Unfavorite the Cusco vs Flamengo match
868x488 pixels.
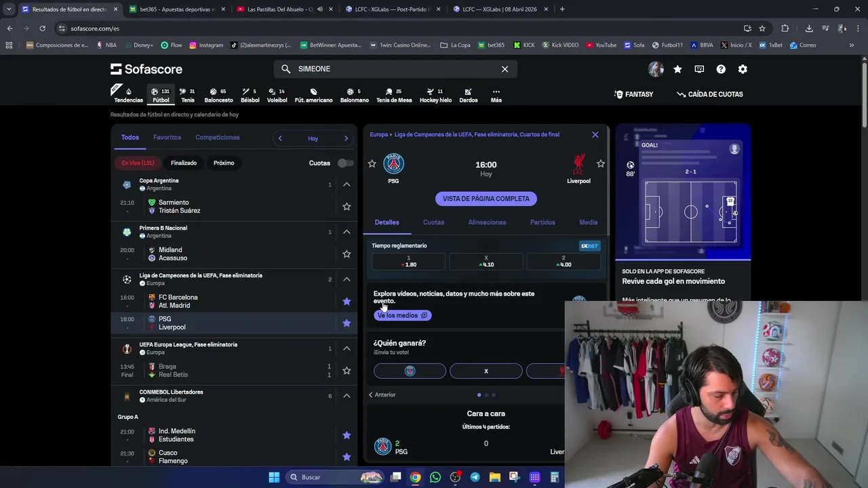[x=347, y=457]
